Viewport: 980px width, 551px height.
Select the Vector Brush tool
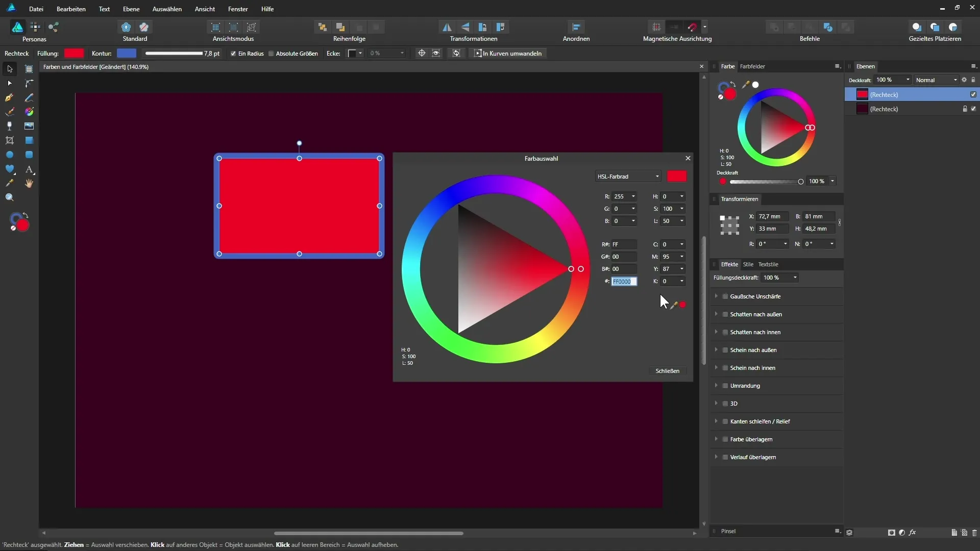click(x=10, y=112)
